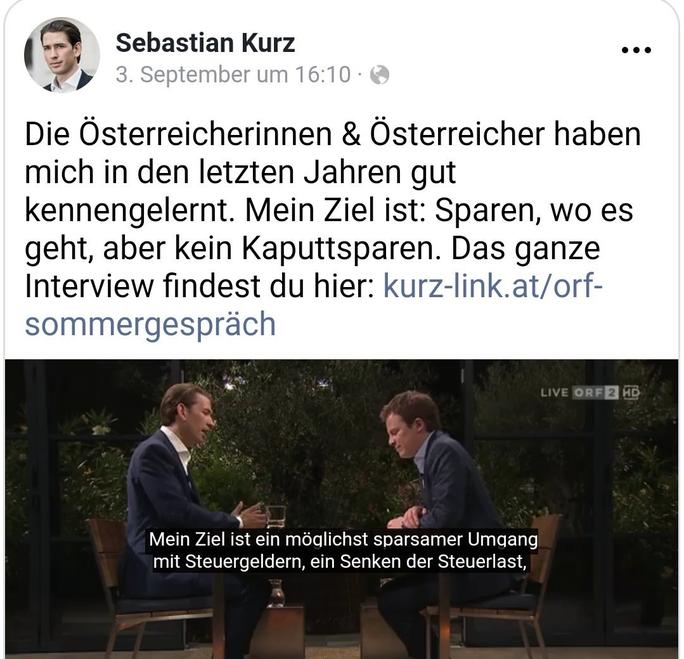Open the three-dot post options menu
The image size is (684, 659).
[636, 50]
